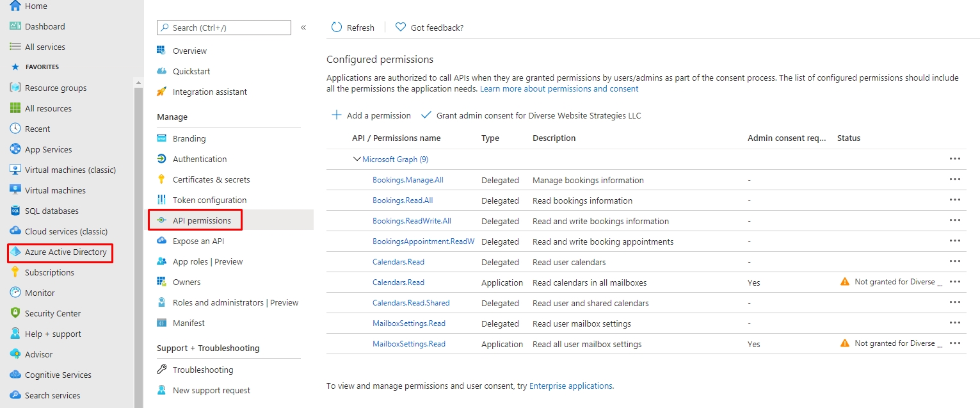Select API permissions menu item
Viewport: 980px width, 408px height.
click(202, 220)
